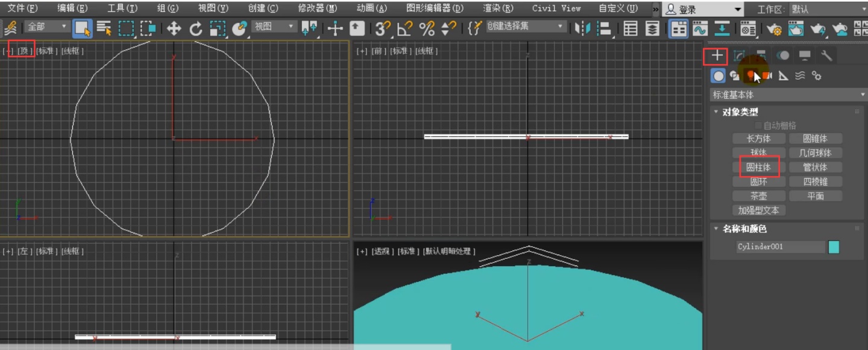
Task: Toggle the Angle Snap button
Action: click(x=404, y=28)
